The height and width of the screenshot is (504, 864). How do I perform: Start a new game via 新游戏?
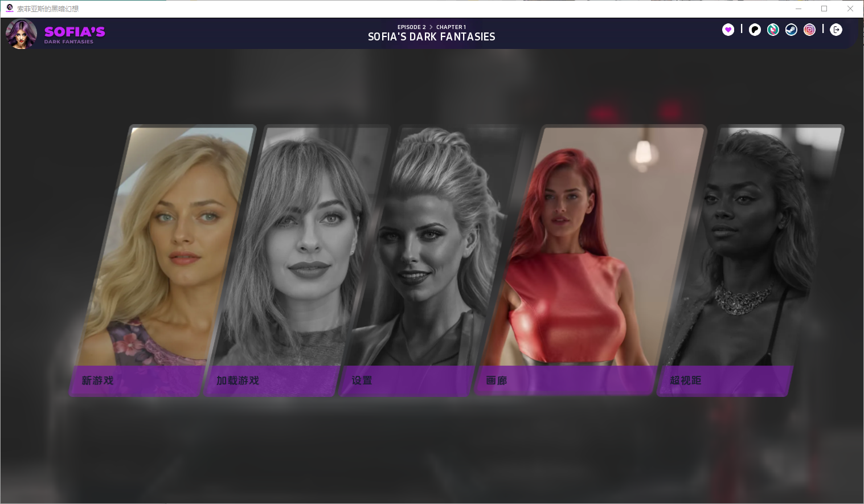click(x=97, y=380)
